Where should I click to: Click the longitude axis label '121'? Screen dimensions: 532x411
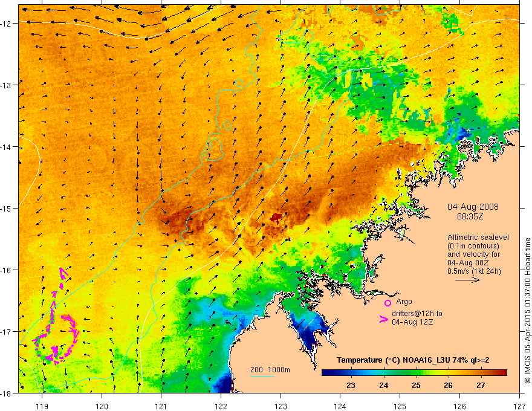(x=161, y=406)
